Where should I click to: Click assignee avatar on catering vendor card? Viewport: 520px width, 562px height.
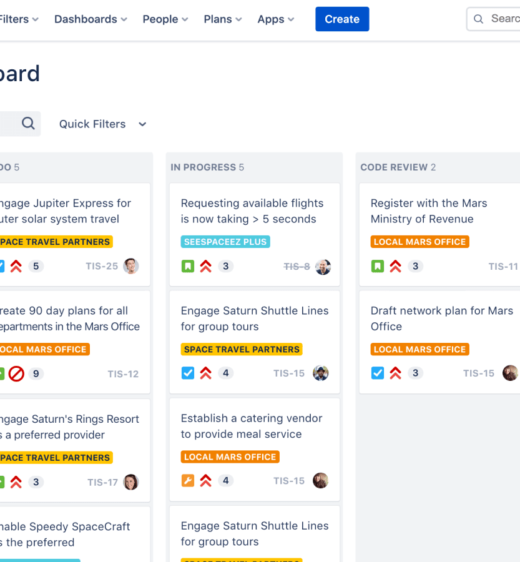click(x=320, y=481)
